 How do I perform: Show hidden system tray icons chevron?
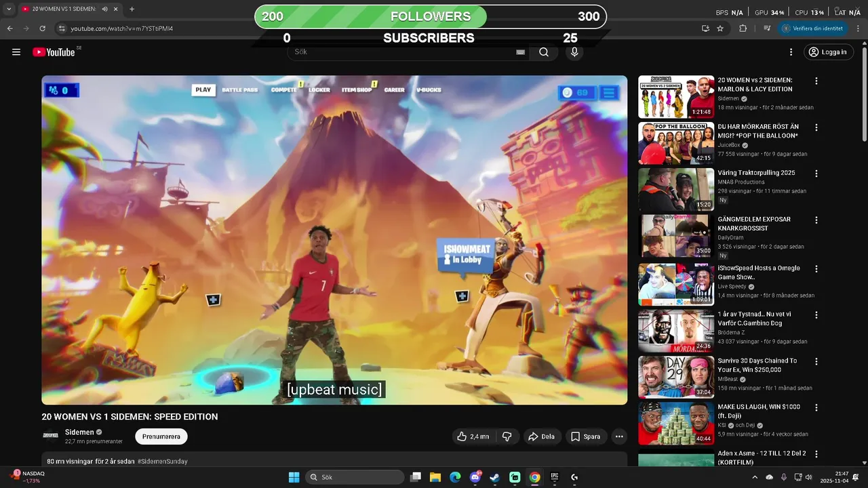coord(755,477)
